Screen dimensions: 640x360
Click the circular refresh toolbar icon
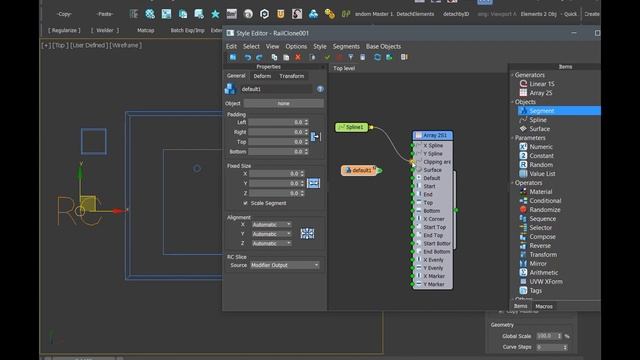click(x=378, y=57)
